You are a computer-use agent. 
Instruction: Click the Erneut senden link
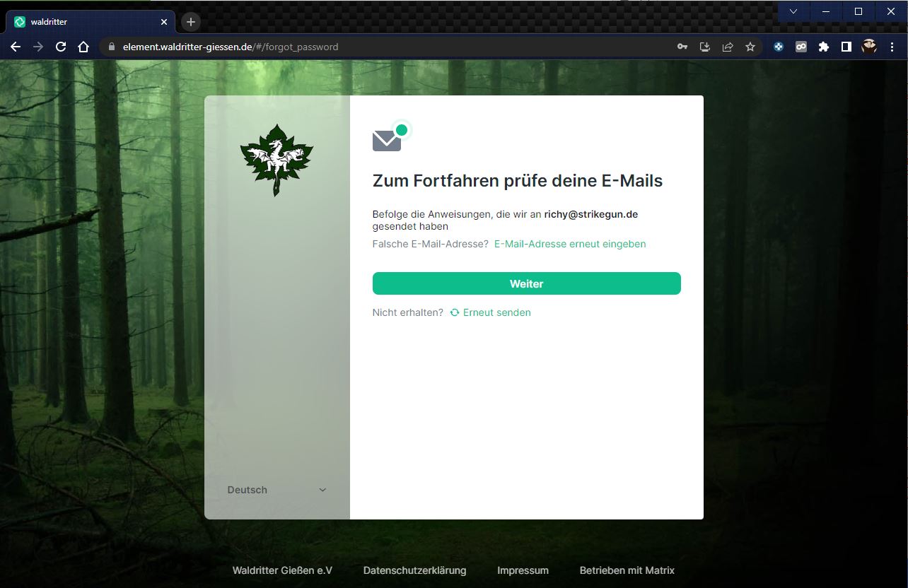coord(496,312)
